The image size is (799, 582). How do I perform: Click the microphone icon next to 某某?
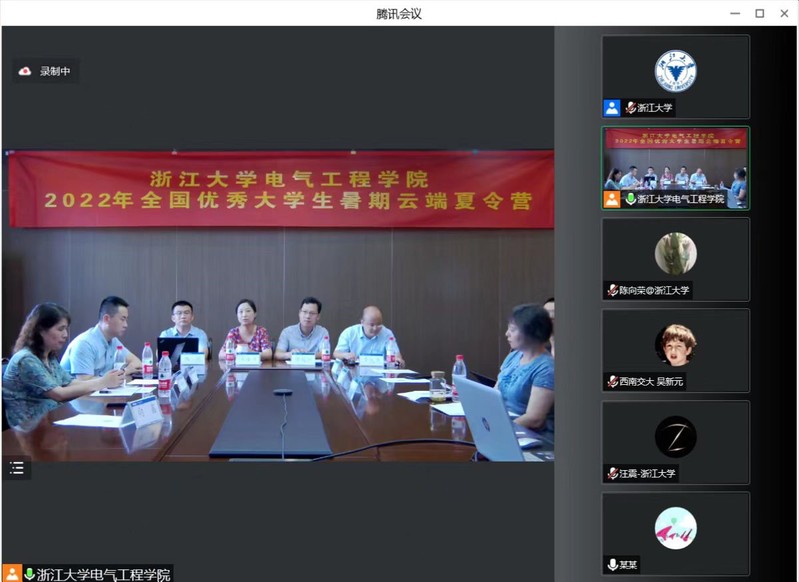612,564
